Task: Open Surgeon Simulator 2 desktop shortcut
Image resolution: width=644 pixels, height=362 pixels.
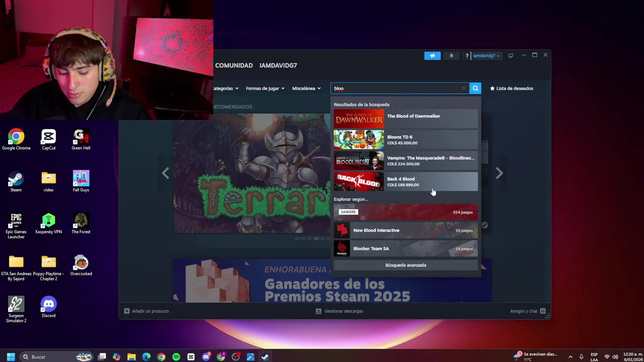Action: click(x=16, y=309)
